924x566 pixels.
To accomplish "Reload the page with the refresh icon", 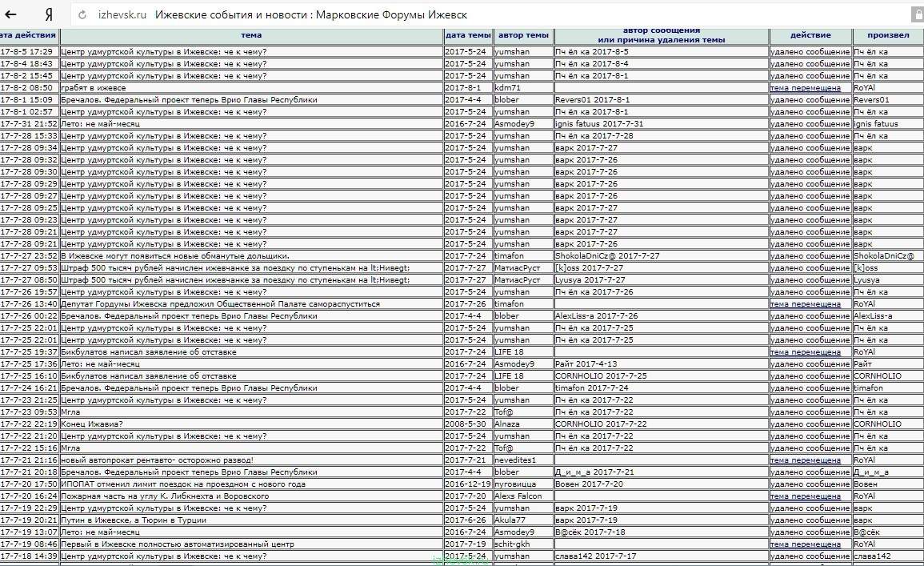I will click(82, 14).
